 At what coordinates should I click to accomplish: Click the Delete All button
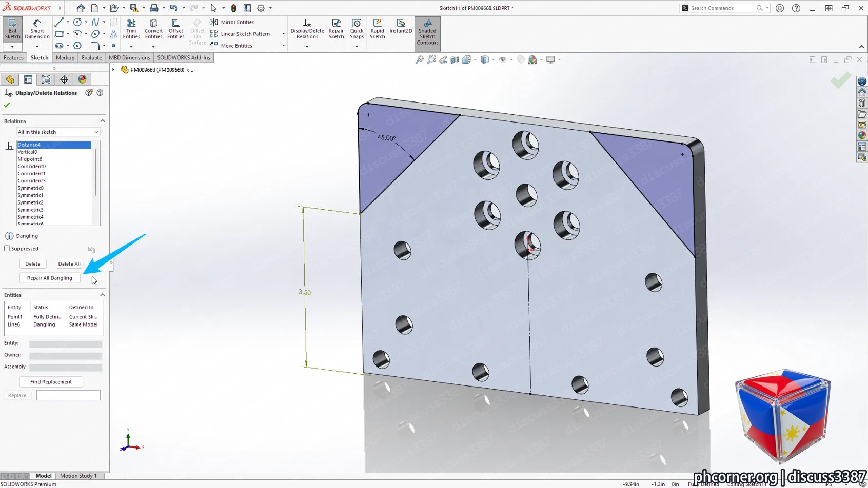pos(69,264)
